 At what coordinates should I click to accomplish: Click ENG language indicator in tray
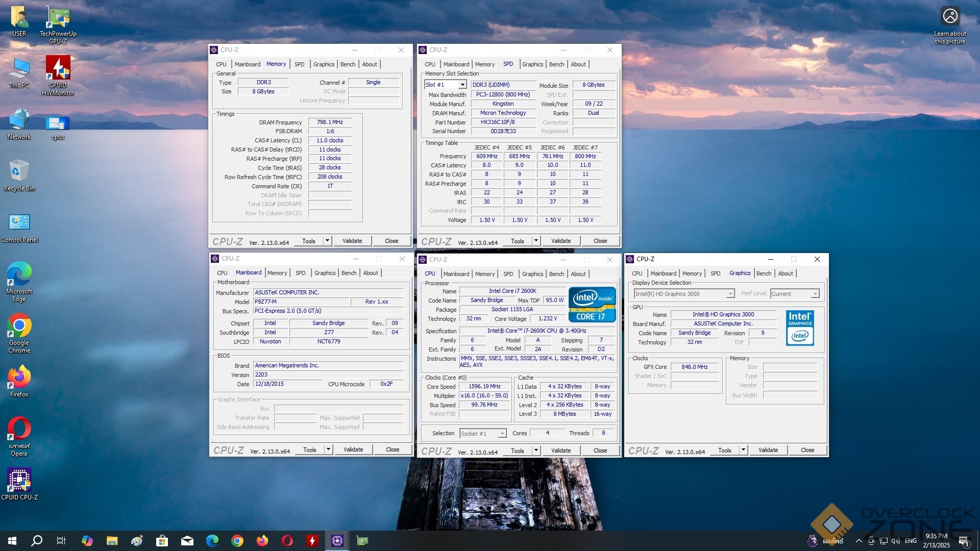pos(911,541)
